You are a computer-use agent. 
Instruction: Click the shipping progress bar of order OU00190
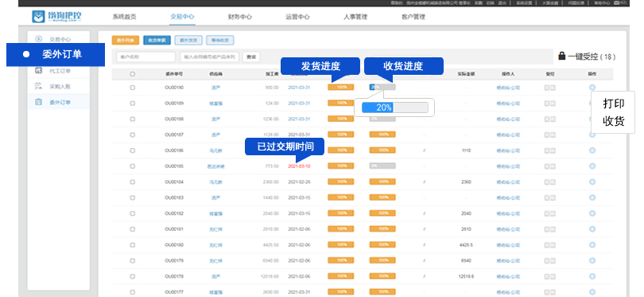click(x=341, y=88)
